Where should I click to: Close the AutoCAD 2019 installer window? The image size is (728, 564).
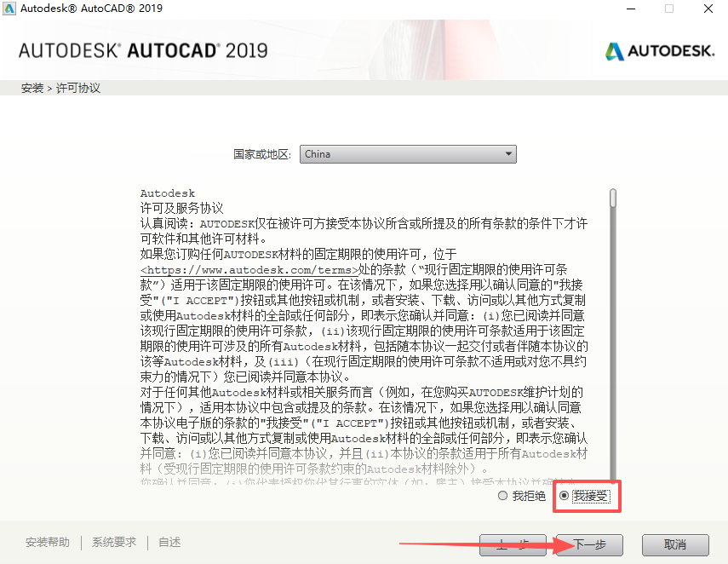(708, 9)
